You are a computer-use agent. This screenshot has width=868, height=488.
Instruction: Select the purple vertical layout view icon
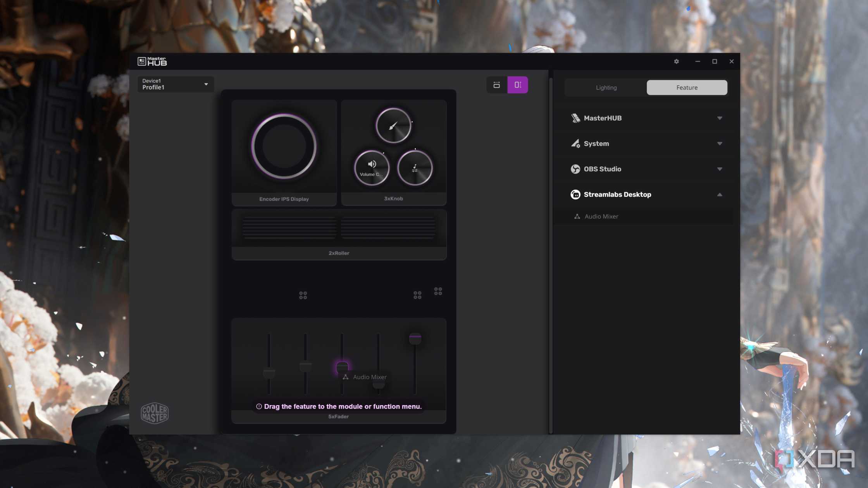tap(518, 85)
